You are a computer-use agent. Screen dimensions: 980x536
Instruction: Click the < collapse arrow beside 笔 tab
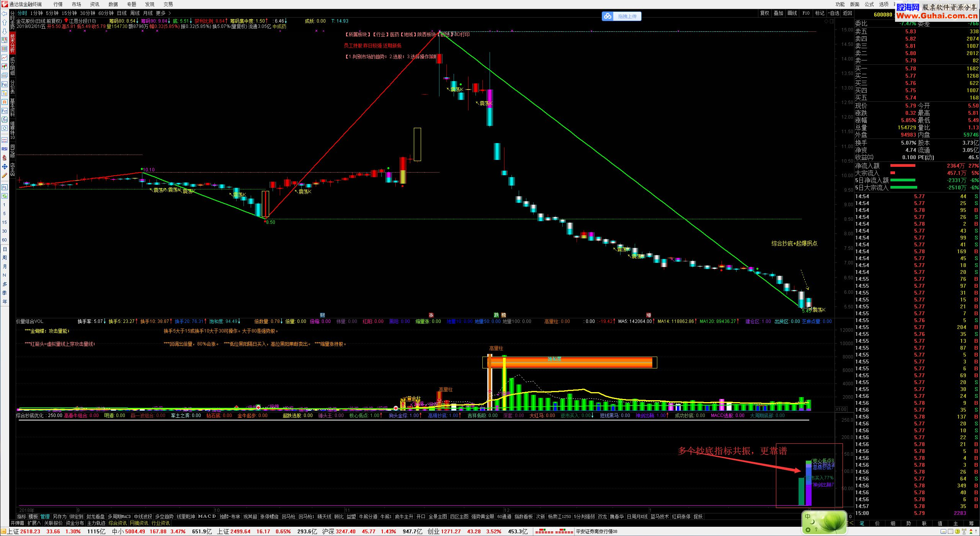pos(851,523)
